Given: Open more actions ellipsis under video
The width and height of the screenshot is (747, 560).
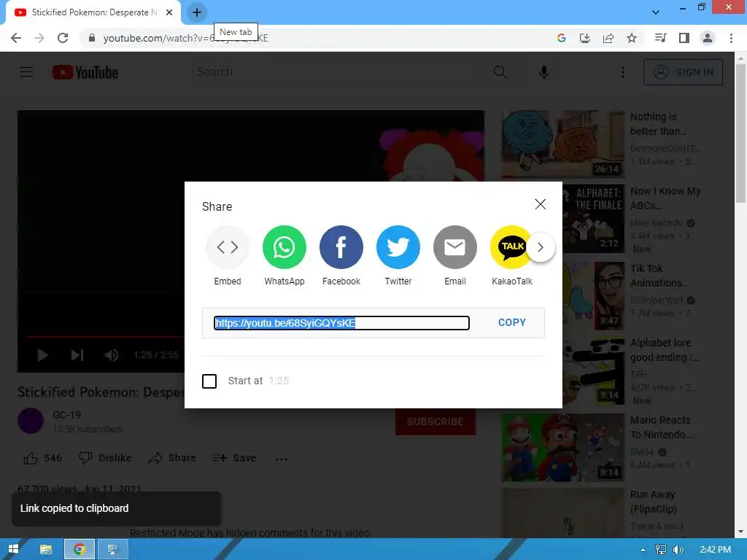Looking at the screenshot, I should pyautogui.click(x=282, y=459).
